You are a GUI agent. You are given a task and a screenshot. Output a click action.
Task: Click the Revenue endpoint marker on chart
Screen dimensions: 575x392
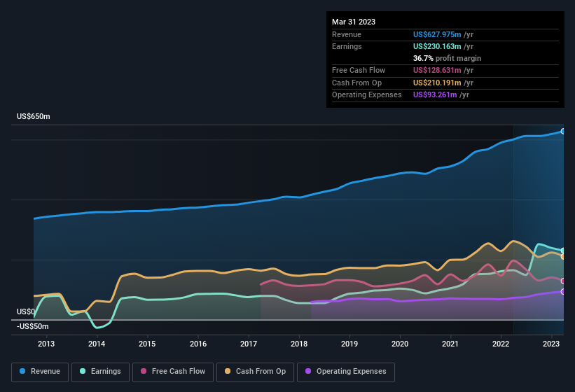click(563, 131)
